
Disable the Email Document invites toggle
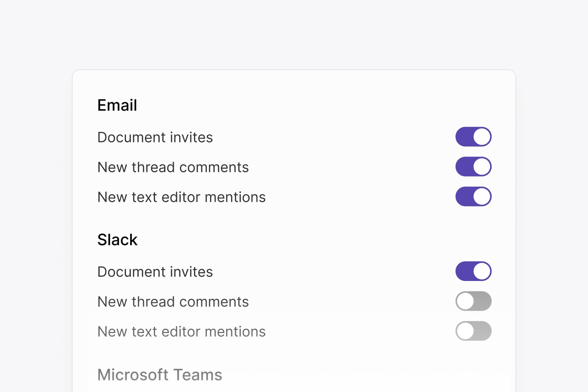coord(474,137)
